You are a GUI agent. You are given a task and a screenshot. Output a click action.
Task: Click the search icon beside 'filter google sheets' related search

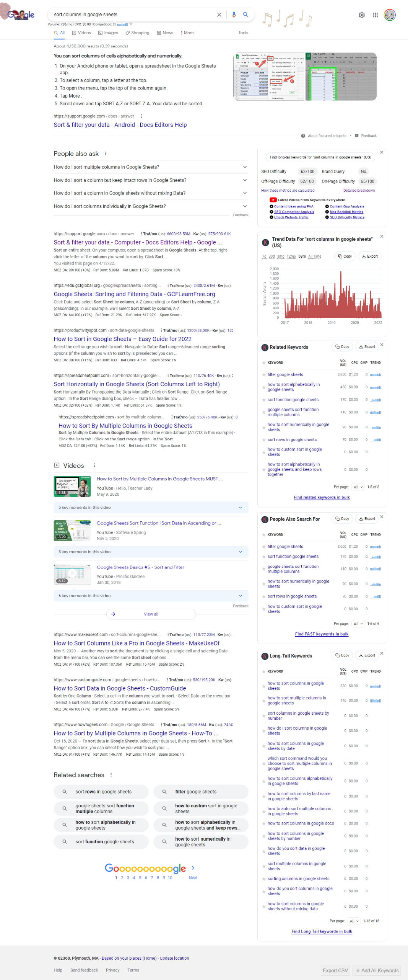click(x=164, y=792)
